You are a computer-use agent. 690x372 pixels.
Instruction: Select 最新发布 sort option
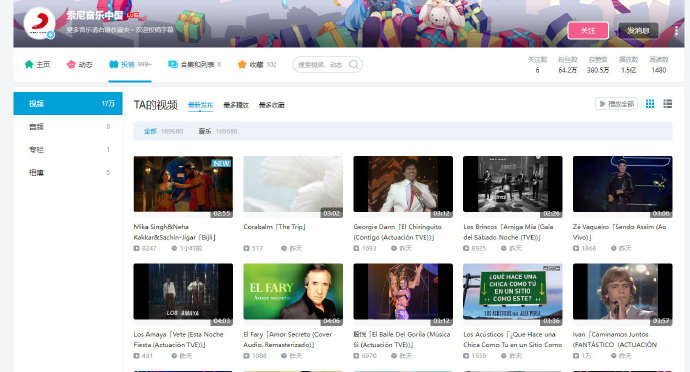[x=200, y=105]
